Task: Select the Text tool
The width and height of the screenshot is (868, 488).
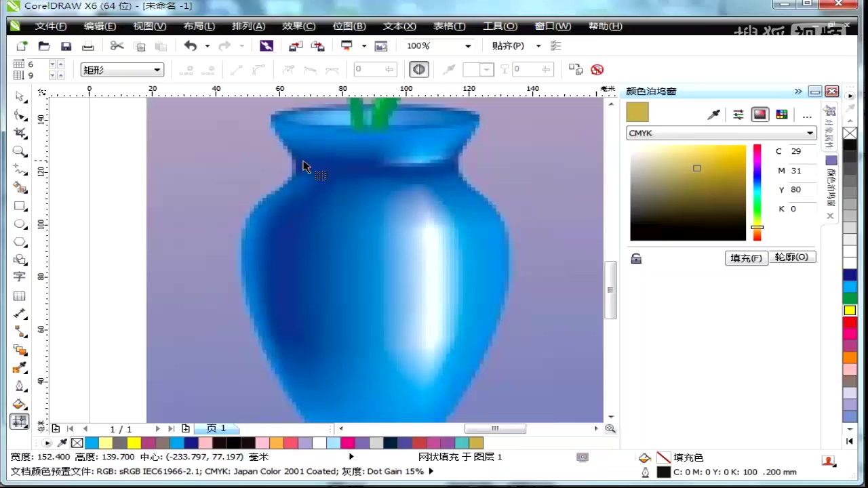Action: (20, 277)
